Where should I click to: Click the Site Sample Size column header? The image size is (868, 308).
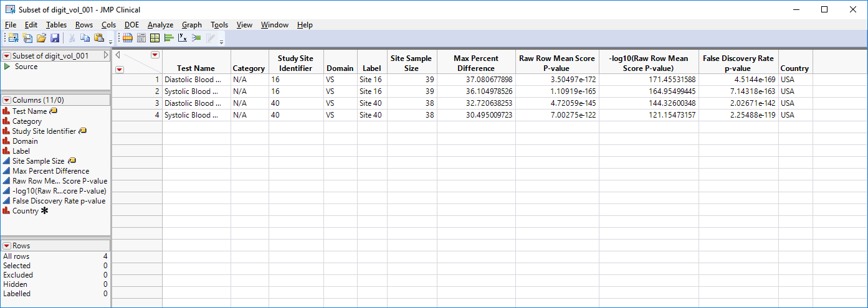411,63
